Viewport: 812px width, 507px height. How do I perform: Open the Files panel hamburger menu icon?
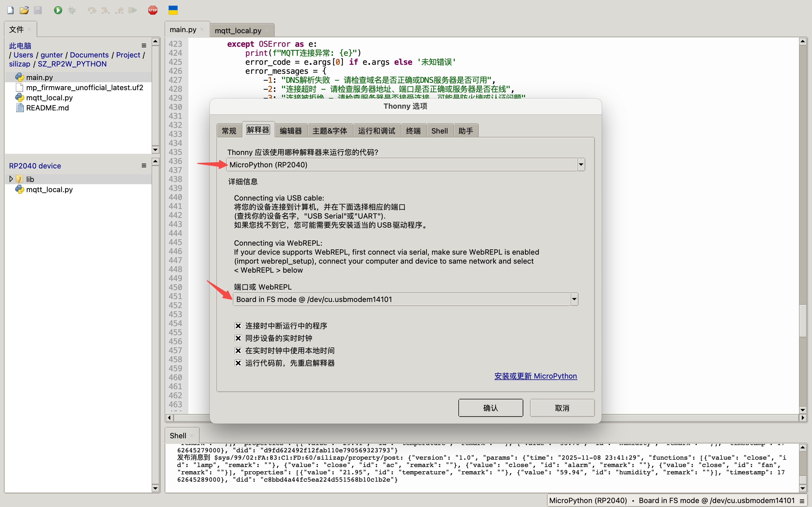pyautogui.click(x=144, y=45)
